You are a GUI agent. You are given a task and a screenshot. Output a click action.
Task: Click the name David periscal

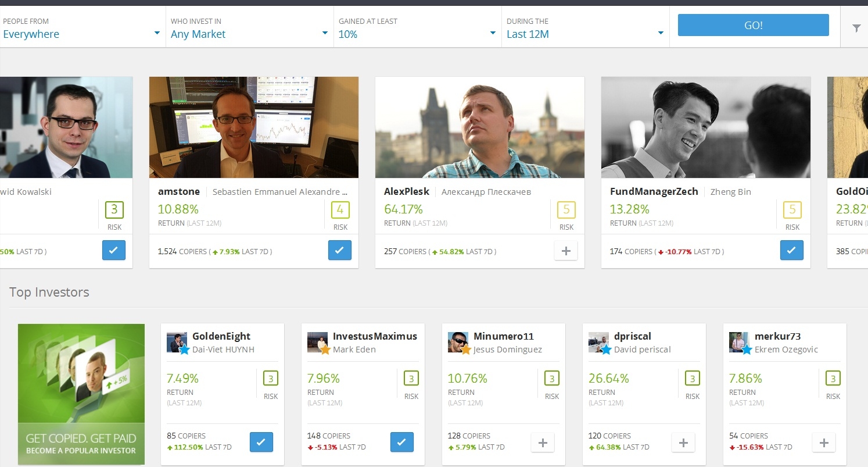click(643, 350)
